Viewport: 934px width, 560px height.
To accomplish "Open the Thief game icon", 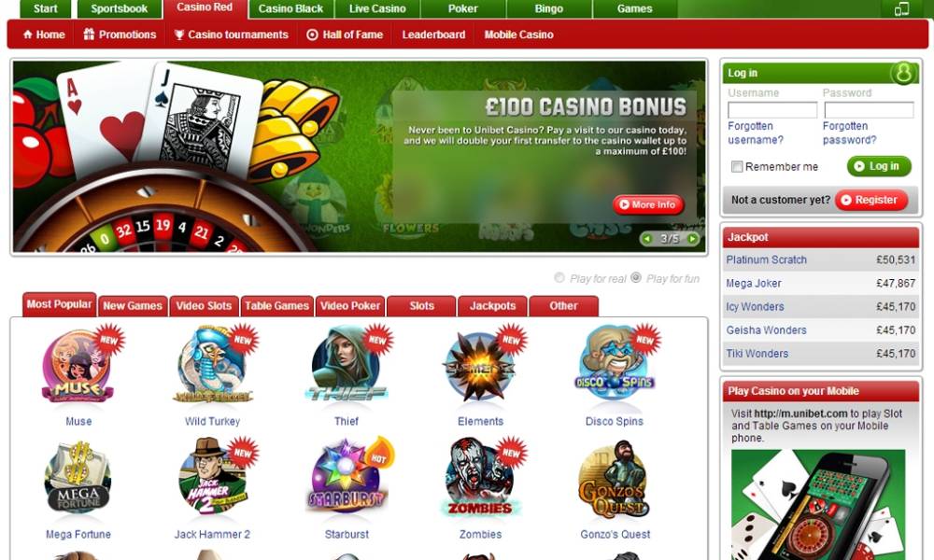I will 347,364.
